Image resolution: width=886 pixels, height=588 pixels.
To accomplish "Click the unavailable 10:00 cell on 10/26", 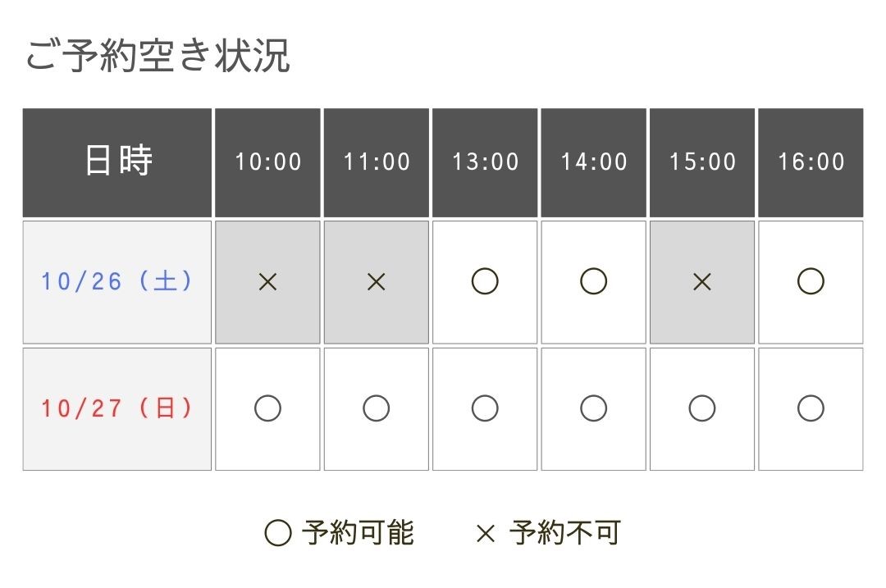I will pos(267,282).
